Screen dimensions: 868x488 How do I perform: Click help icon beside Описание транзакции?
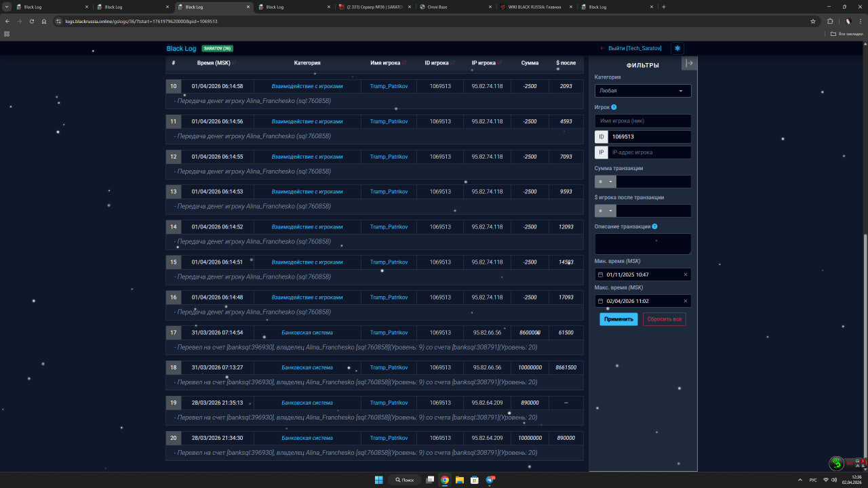654,226
